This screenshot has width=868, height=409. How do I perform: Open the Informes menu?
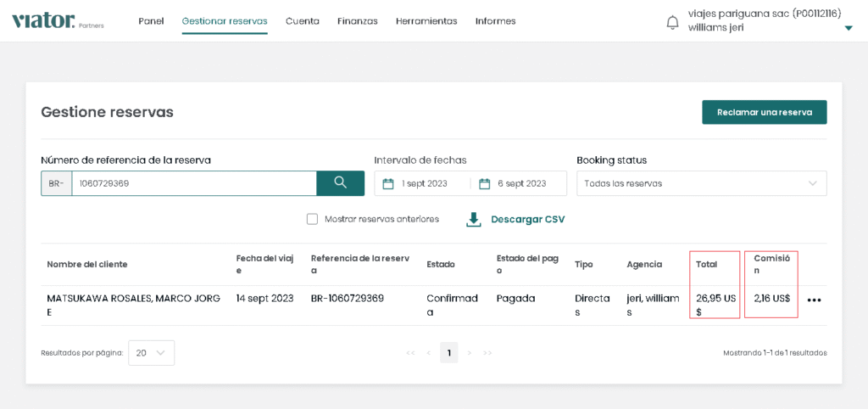point(495,21)
